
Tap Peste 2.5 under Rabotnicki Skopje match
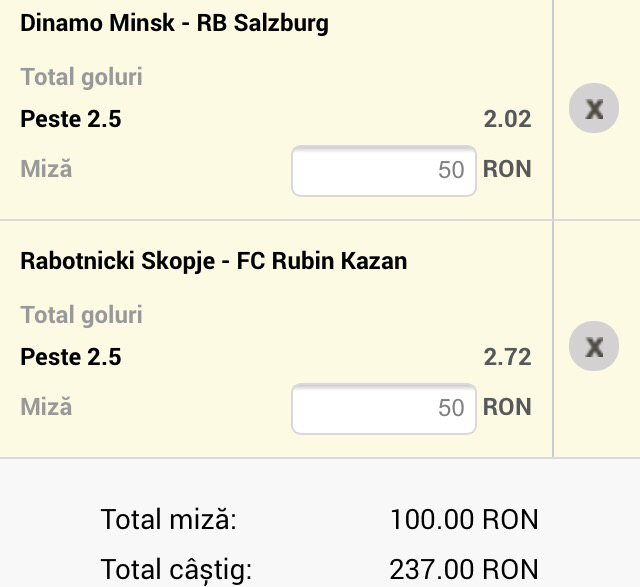[x=71, y=358]
